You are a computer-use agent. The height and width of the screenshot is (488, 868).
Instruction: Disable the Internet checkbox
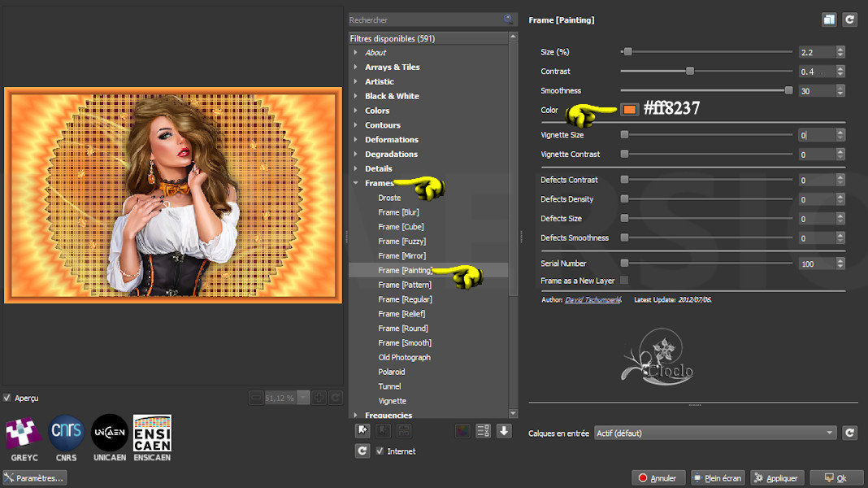click(380, 451)
